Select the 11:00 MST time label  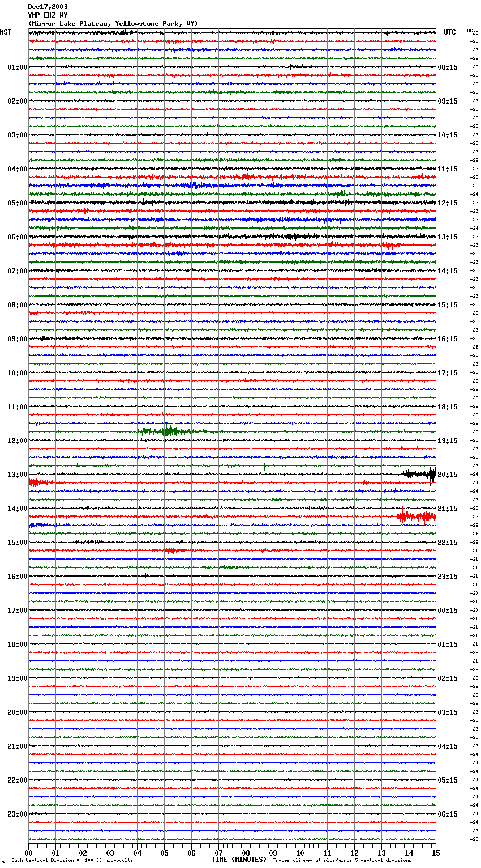click(x=17, y=407)
